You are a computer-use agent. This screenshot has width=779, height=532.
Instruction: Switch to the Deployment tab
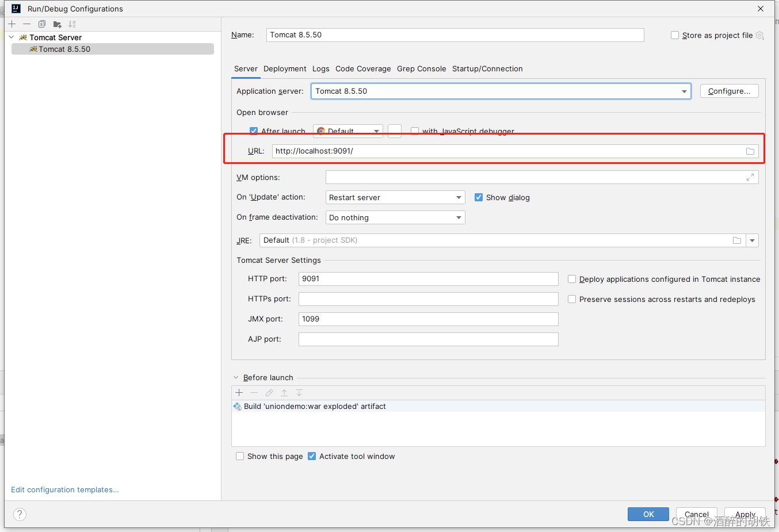(285, 68)
